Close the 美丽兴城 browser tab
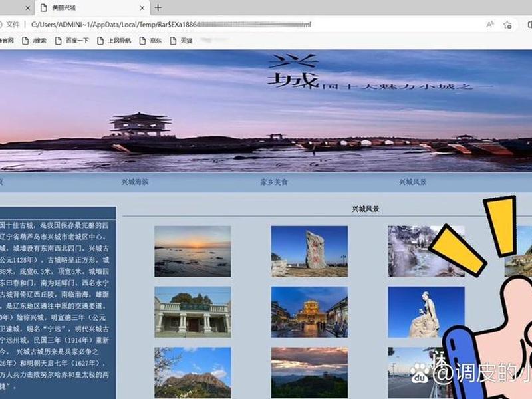Image resolution: width=532 pixels, height=399 pixels. coord(142,8)
